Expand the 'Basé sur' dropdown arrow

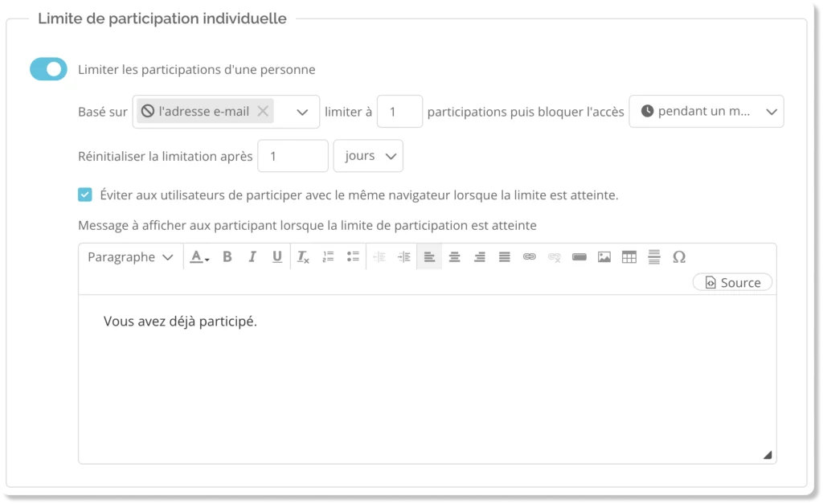[x=302, y=113]
